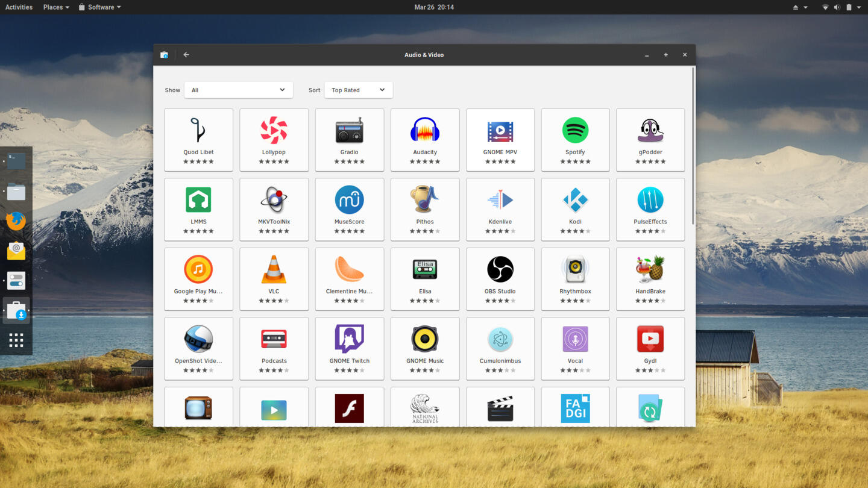Open the PulseEffects app tile
Viewport: 868px width, 488px height.
click(650, 209)
